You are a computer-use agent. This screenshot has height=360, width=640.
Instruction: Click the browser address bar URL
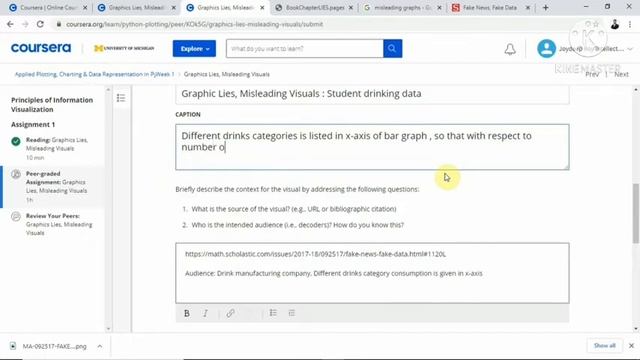[194, 24]
